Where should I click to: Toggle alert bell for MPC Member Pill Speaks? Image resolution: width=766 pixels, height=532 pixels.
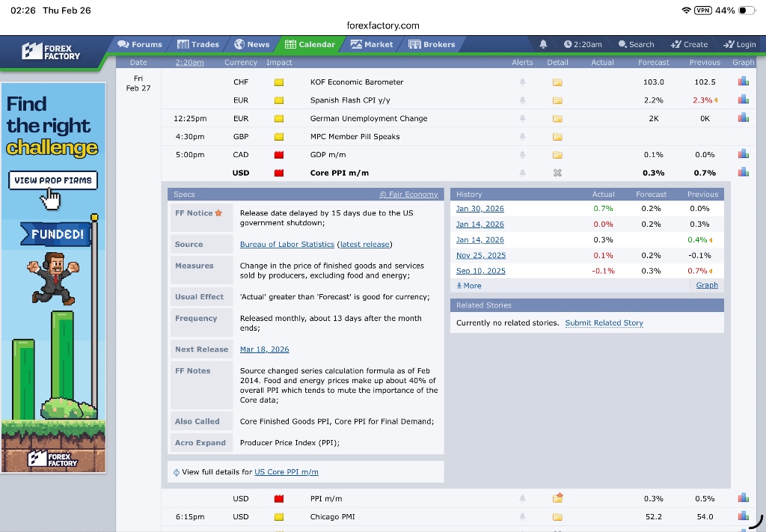pos(522,137)
